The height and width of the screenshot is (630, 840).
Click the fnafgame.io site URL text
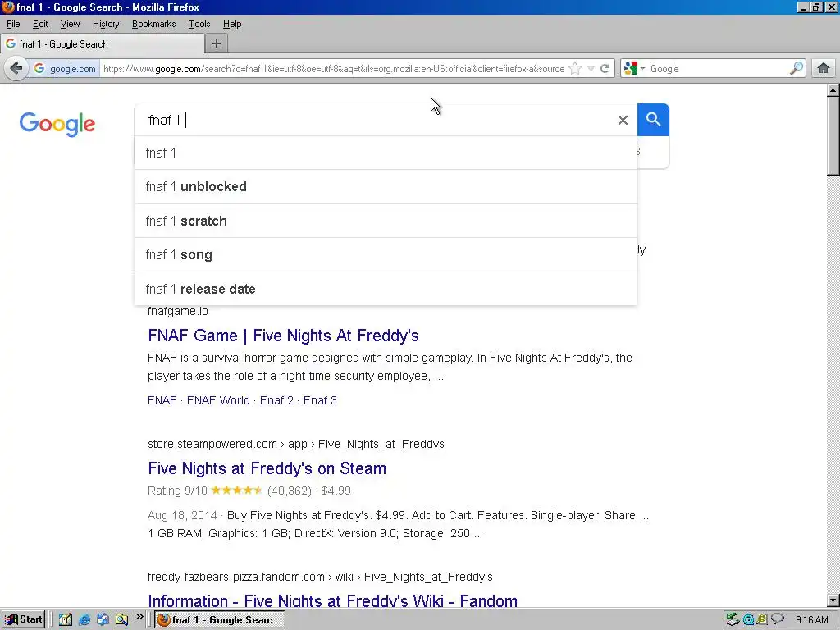178,311
